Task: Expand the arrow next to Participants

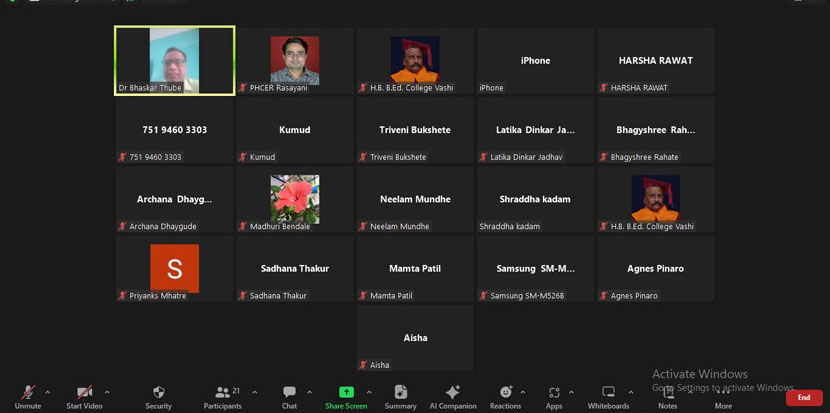Action: (x=255, y=392)
